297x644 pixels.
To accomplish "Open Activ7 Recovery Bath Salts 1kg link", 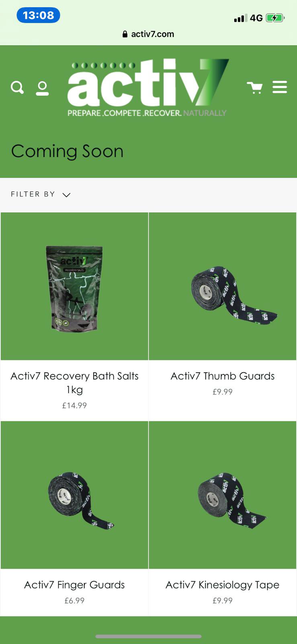I will (x=74, y=382).
